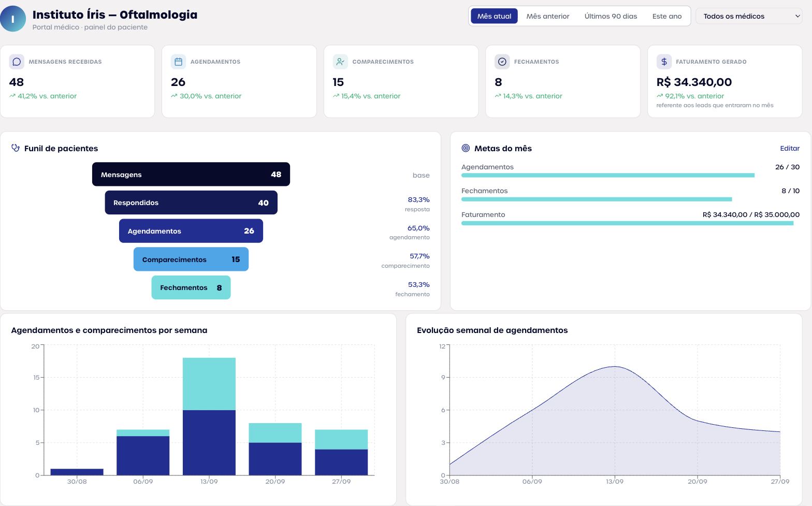This screenshot has width=812, height=506.
Task: Click the 30/08 bar in weekly chart
Action: pos(77,472)
